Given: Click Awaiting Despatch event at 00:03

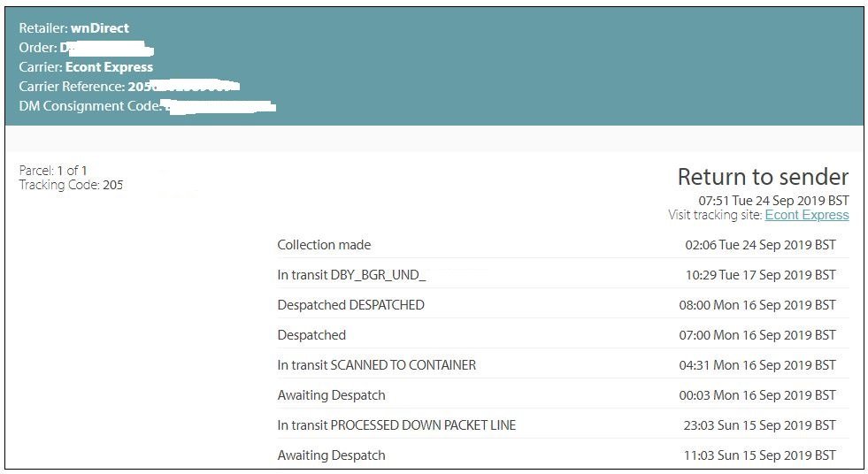Looking at the screenshot, I should point(331,395).
